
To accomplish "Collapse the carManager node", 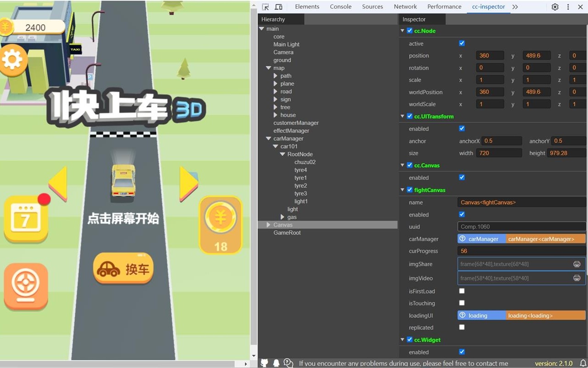I will [268, 138].
